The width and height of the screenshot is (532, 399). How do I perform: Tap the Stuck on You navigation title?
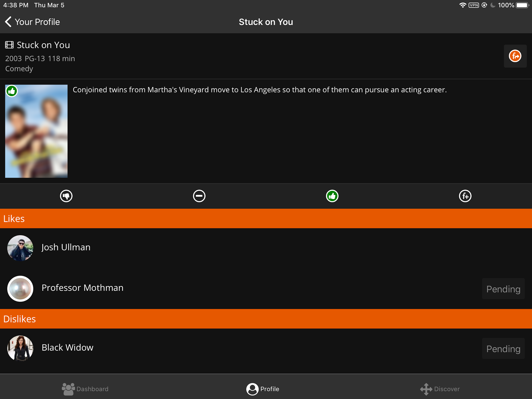266,22
